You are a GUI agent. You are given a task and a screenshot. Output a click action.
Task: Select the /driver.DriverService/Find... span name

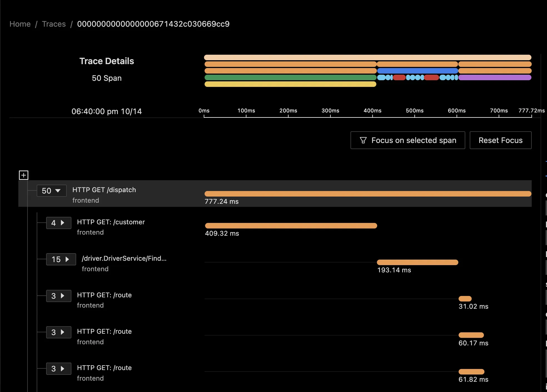(x=124, y=258)
